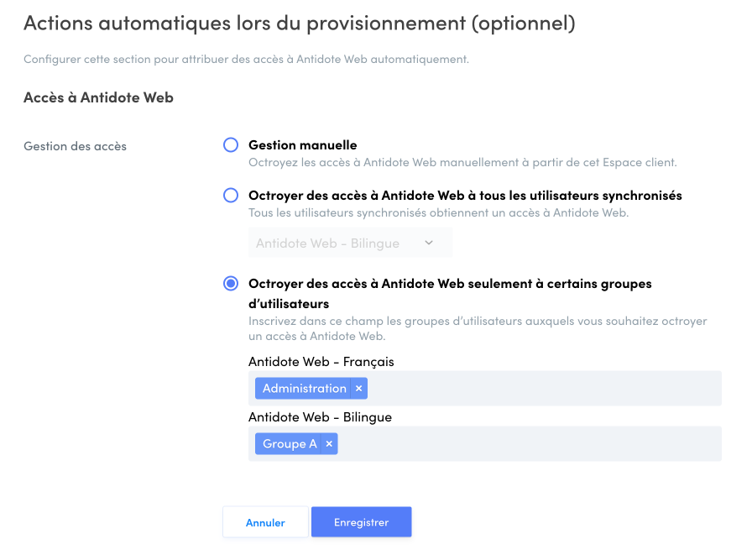Focus the Antidote Web – Français groups field
Screen dimensions: 752x560
tap(485, 388)
